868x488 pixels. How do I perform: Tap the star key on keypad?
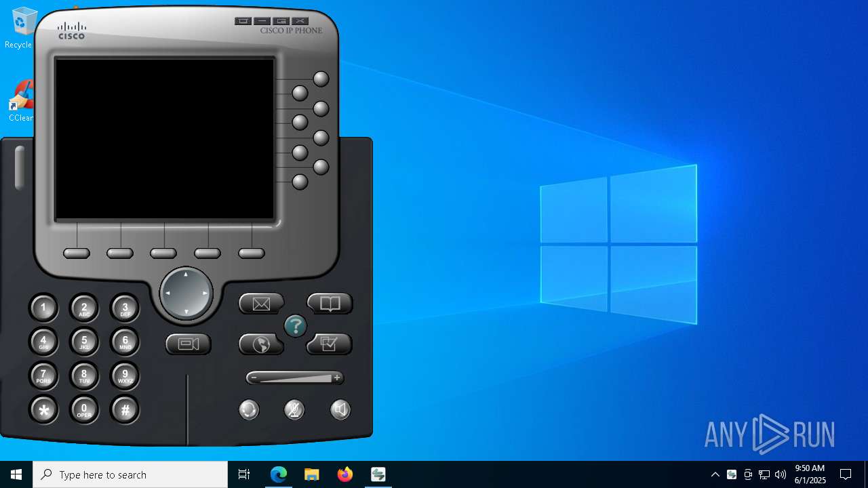click(43, 409)
